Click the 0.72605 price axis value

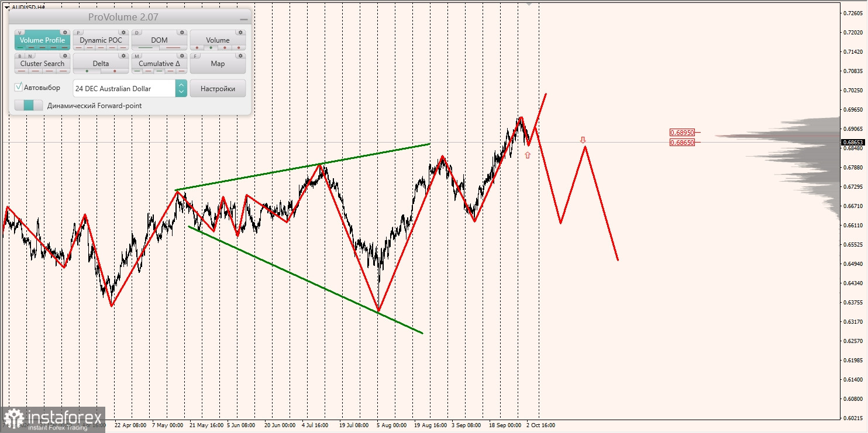pyautogui.click(x=854, y=13)
